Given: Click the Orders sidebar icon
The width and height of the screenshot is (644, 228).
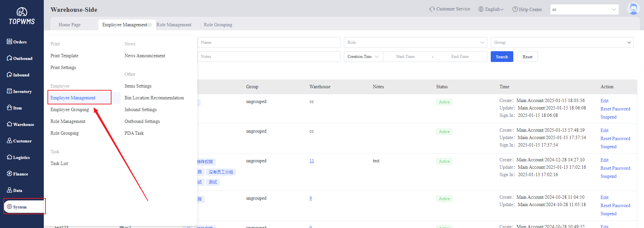Looking at the screenshot, I should pyautogui.click(x=9, y=41).
